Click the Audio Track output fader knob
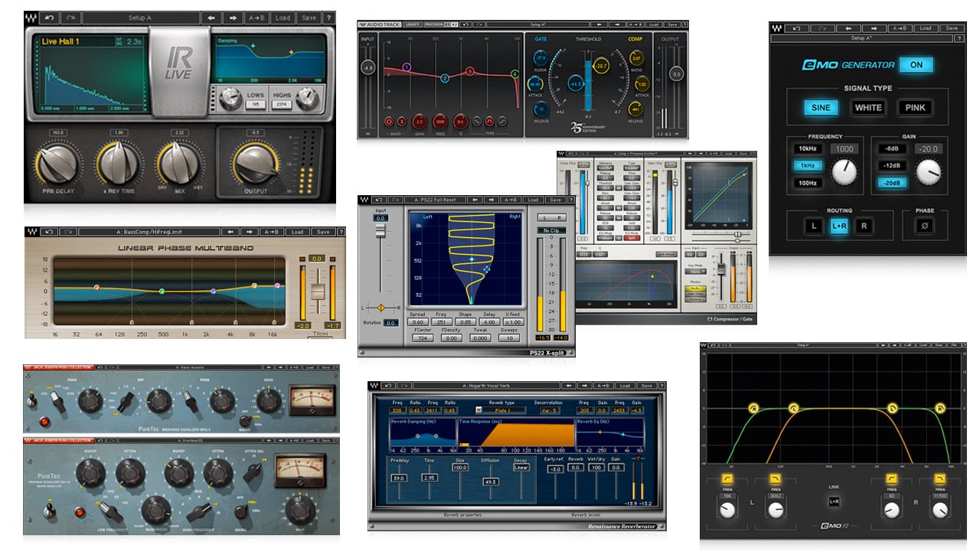The image size is (980, 551). pyautogui.click(x=675, y=73)
